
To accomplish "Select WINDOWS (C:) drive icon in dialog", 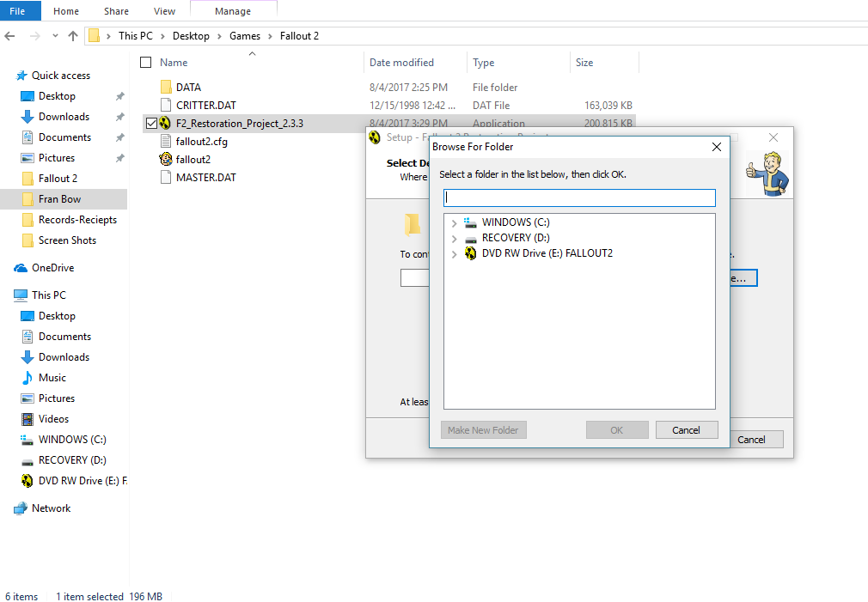I will [470, 222].
